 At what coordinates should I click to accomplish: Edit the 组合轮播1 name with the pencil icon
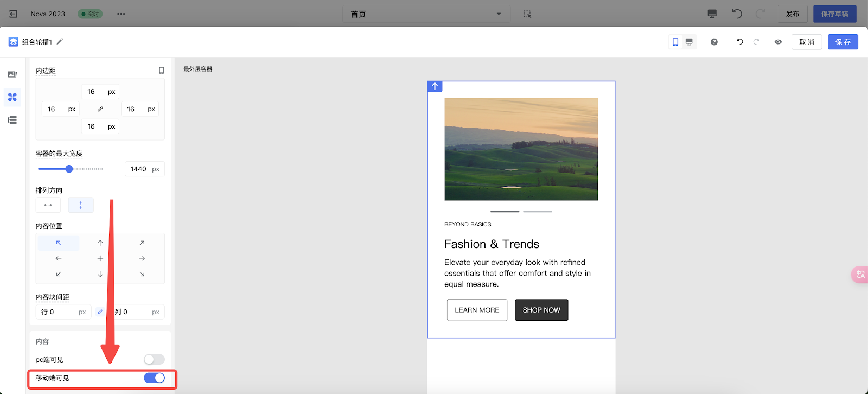coord(60,41)
